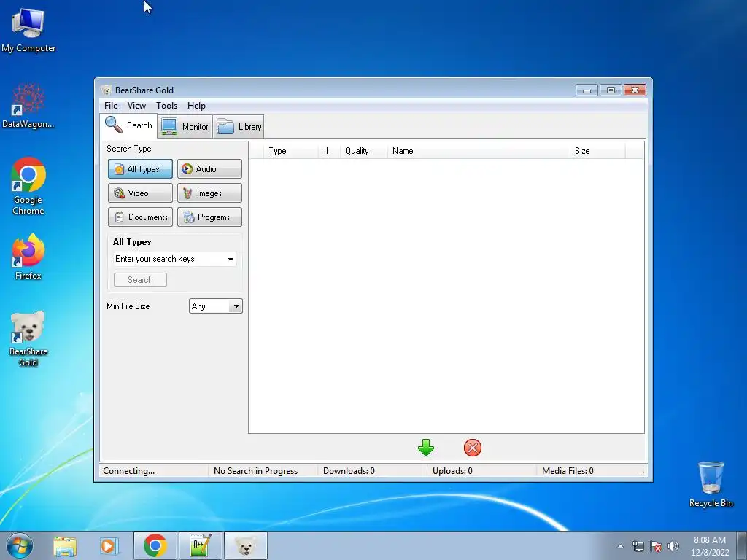Switch to the Monitor tab
The height and width of the screenshot is (560, 747).
pos(185,127)
